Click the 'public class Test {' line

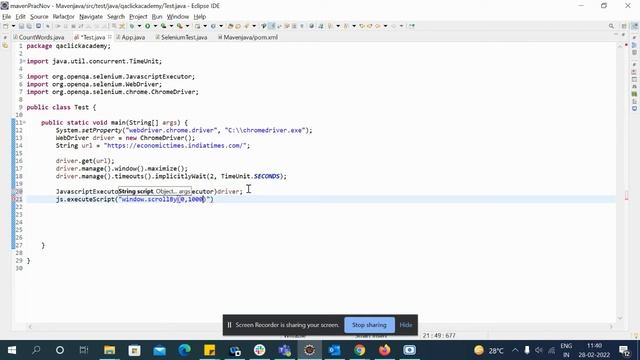point(61,107)
